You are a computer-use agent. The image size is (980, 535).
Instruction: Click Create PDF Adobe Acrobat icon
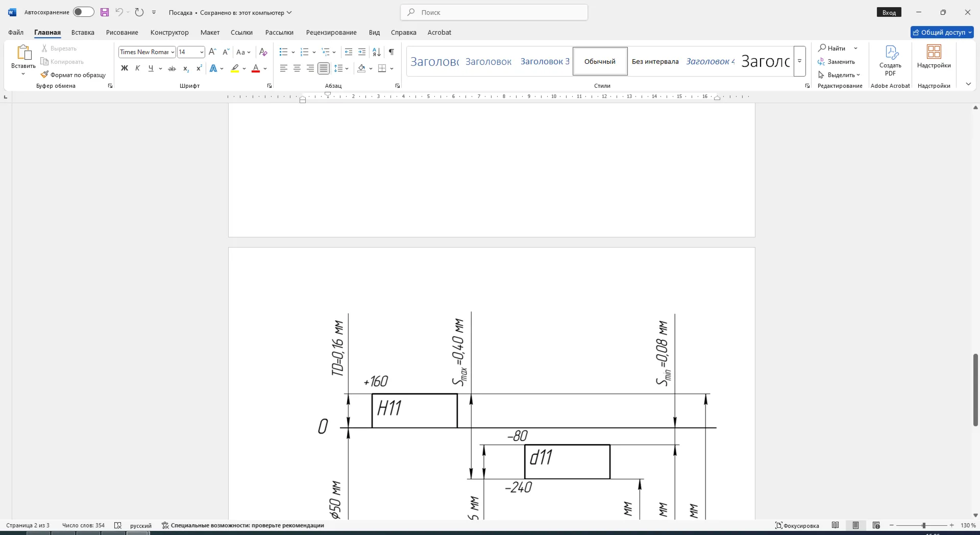click(x=891, y=61)
